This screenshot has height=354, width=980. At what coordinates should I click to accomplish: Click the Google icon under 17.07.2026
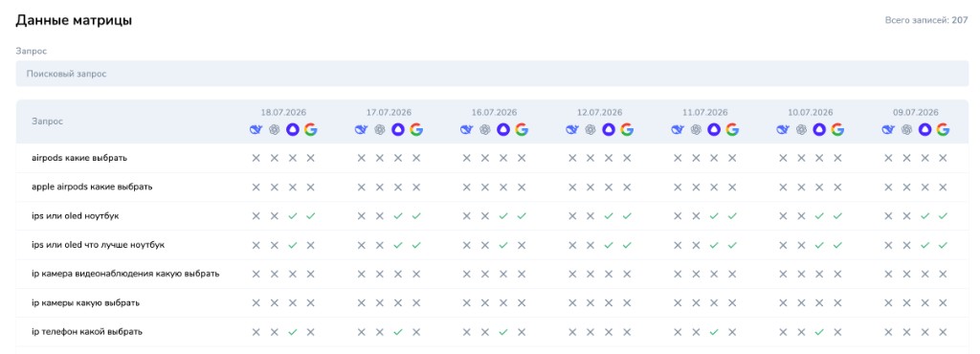click(x=416, y=130)
